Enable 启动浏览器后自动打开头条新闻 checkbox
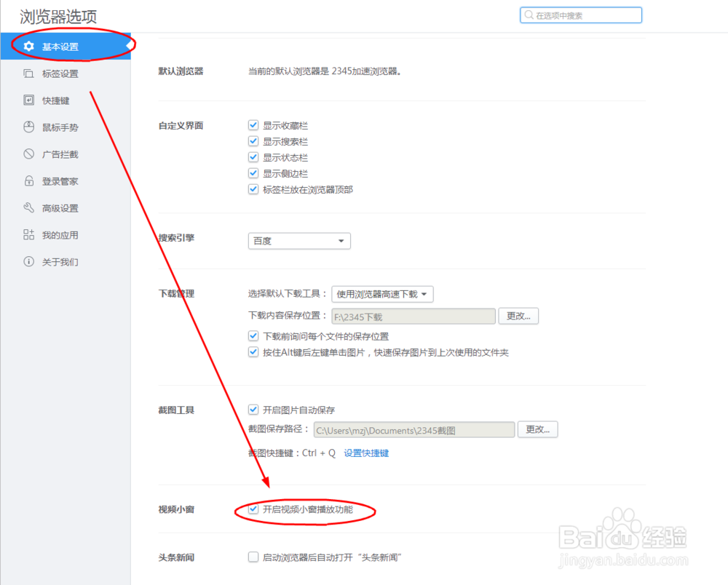 coord(253,557)
